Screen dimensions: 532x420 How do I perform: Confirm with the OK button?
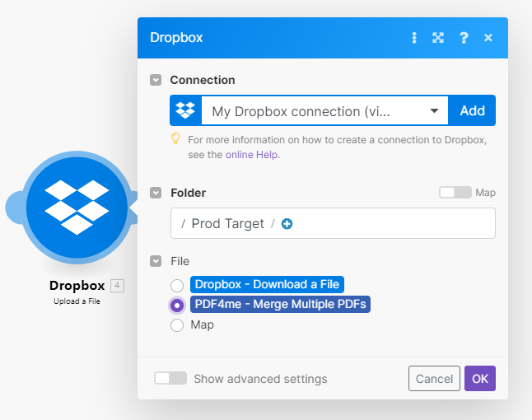point(480,379)
